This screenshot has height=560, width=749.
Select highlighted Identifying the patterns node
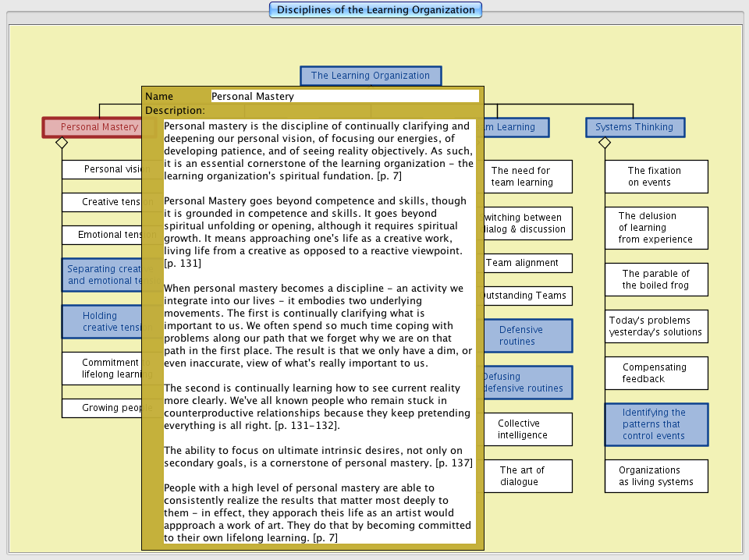click(655, 424)
